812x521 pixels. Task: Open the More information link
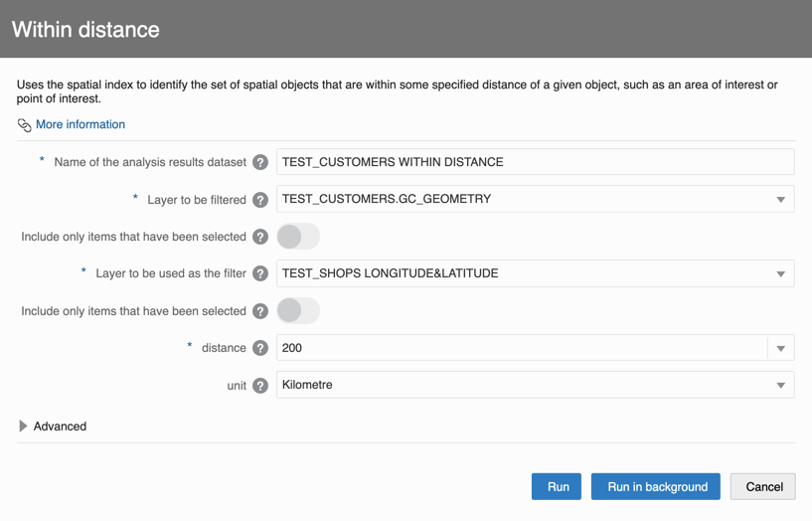pos(81,124)
